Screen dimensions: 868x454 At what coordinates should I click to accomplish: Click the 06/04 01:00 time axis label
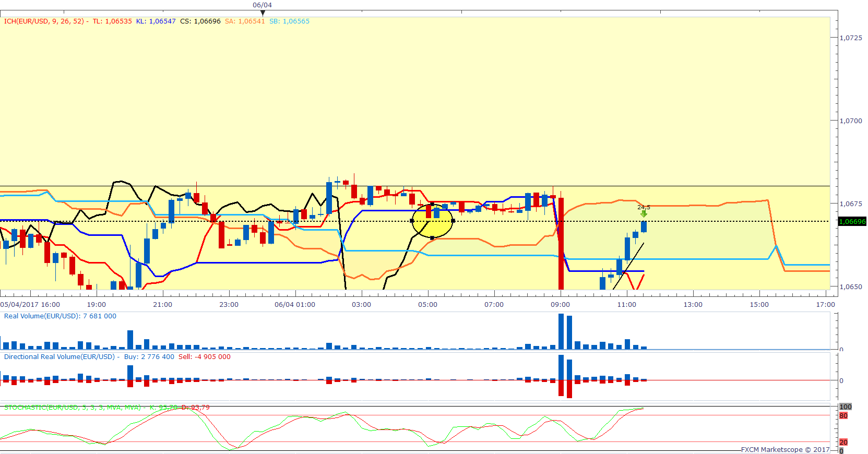click(x=295, y=305)
